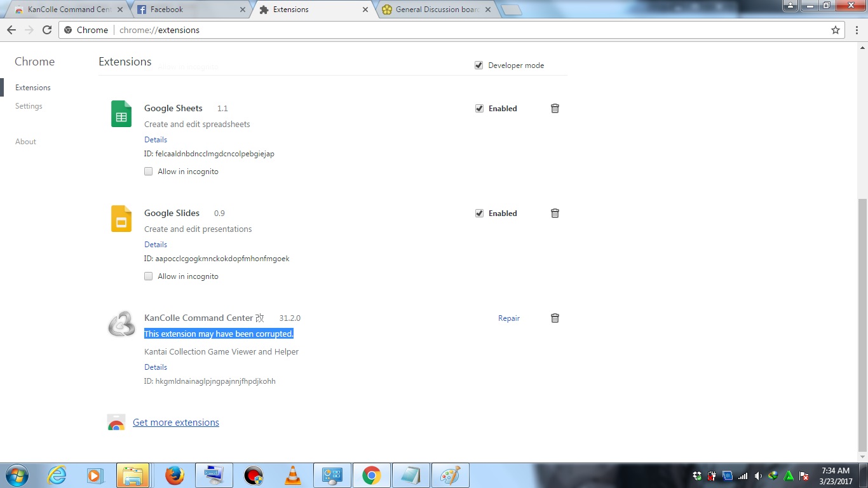
Task: Open Settings in the left sidebar
Action: (29, 106)
